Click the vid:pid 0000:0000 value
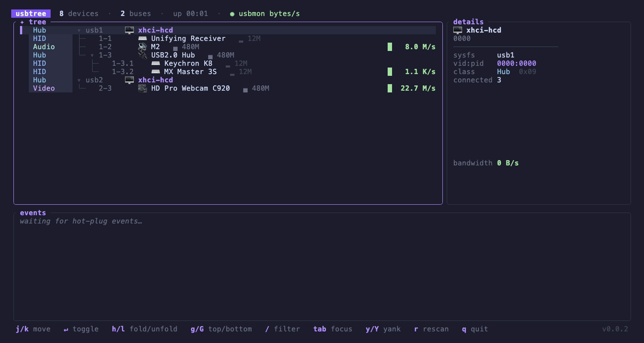 click(516, 63)
